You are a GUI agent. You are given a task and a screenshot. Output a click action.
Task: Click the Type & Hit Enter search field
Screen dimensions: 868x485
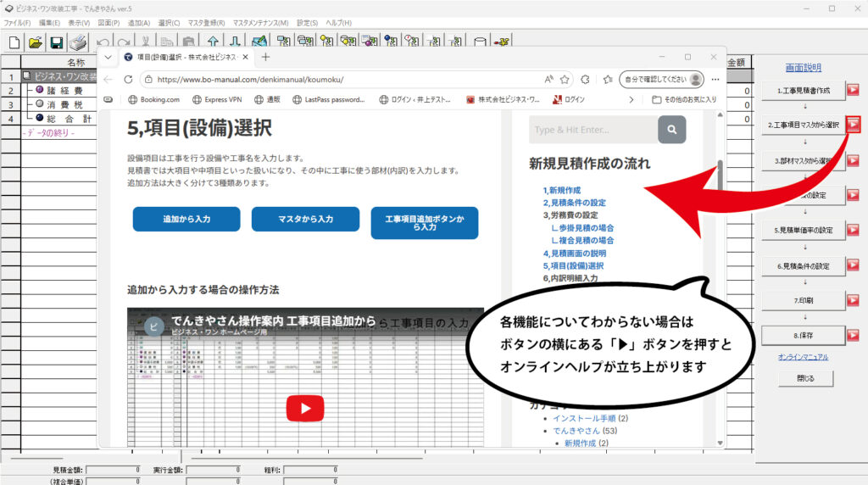click(593, 130)
